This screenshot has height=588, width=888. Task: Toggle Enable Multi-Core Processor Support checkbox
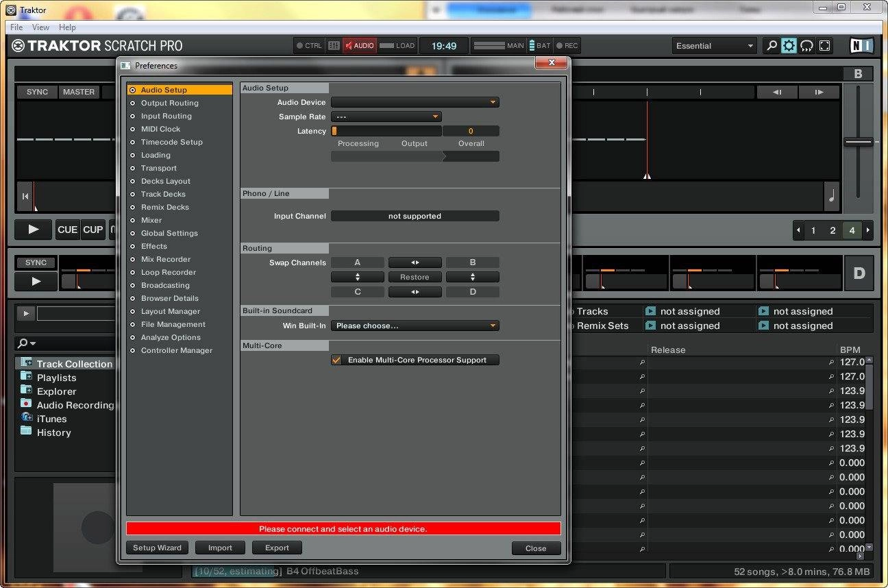(336, 360)
